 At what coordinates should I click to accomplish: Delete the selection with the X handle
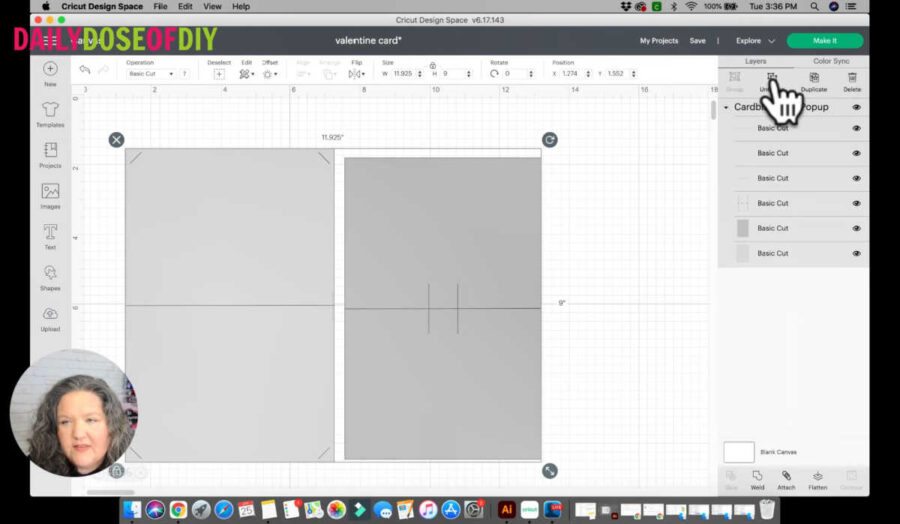[117, 139]
